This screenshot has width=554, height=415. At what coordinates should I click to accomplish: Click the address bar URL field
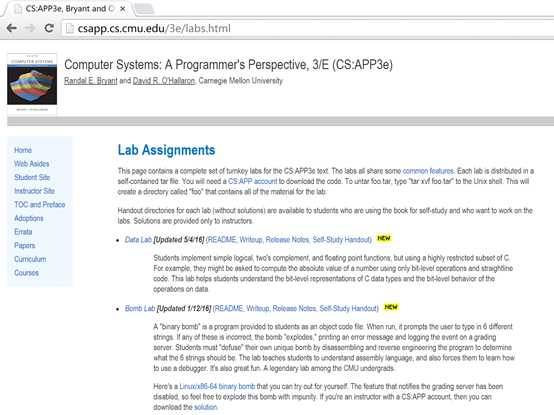click(307, 28)
